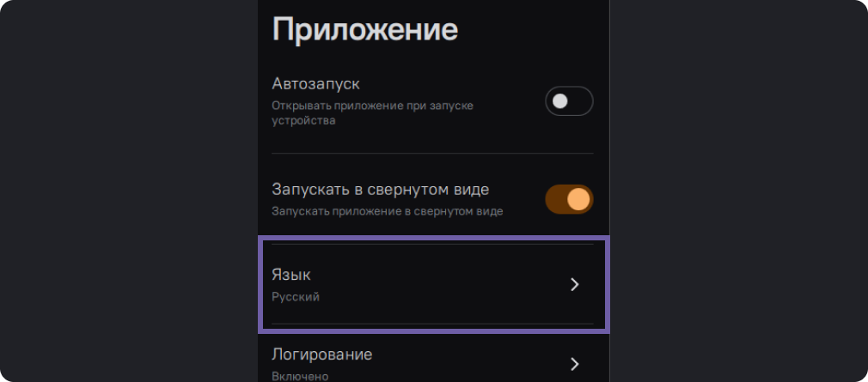Enable the Автозапуск toggle switch
The image size is (868, 382).
pyautogui.click(x=569, y=101)
